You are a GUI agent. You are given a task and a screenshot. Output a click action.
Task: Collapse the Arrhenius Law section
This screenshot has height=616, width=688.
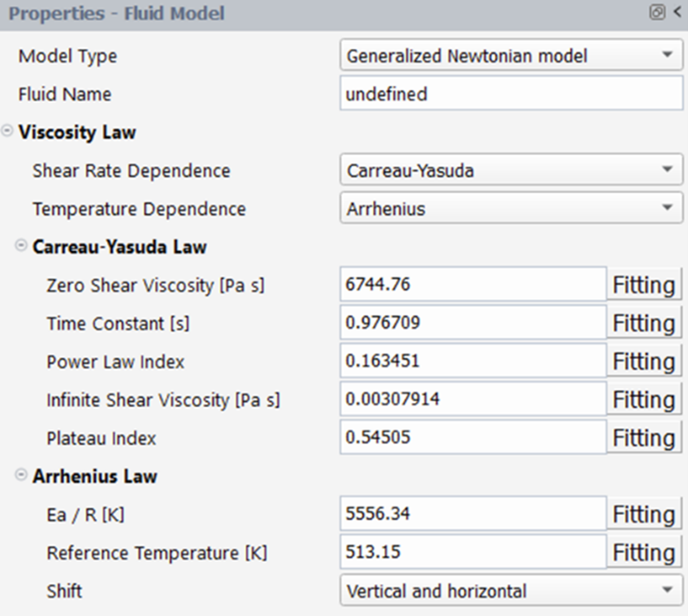pyautogui.click(x=21, y=475)
